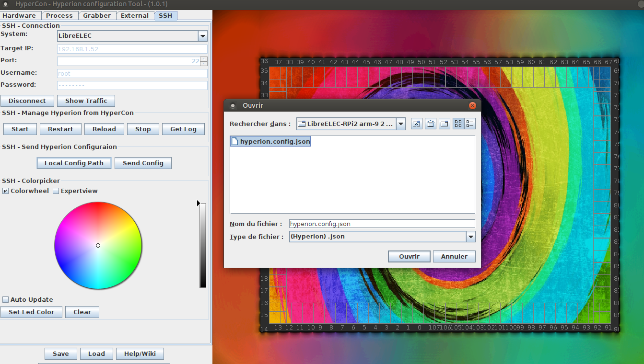Decrease the Port number stepper
The image size is (644, 364).
(x=204, y=63)
